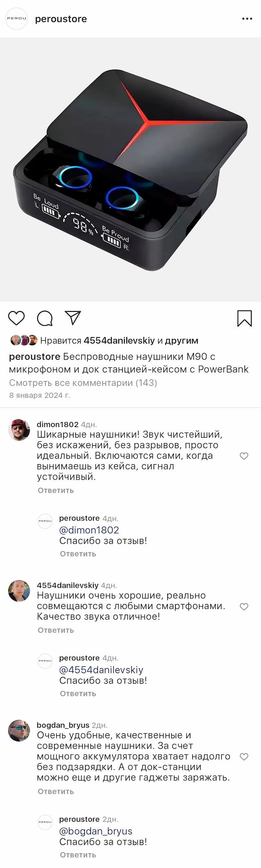Share post using paper plane icon
Screen dimensions: 261x868
pos(73,318)
